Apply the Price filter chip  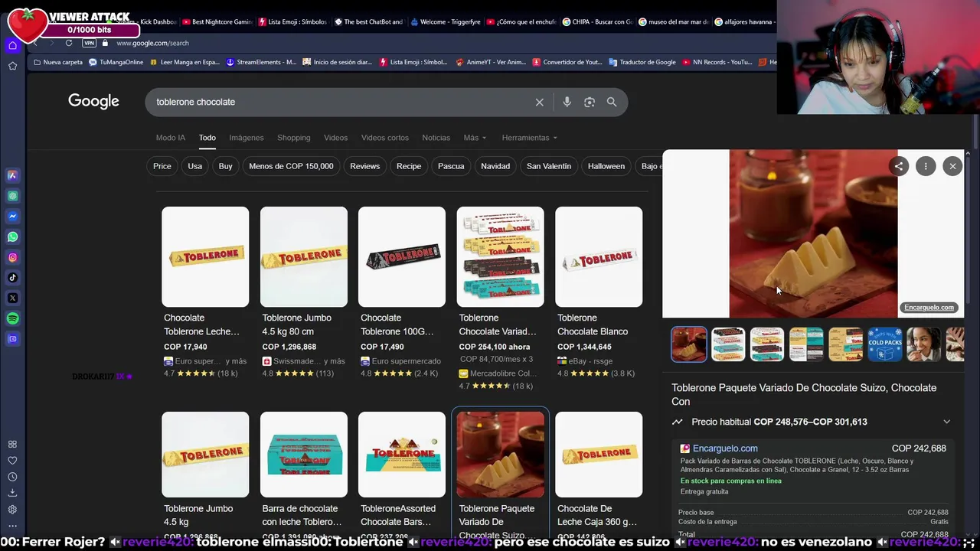tap(162, 166)
